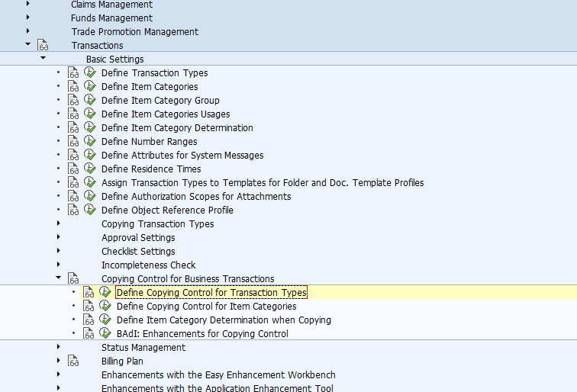Viewport: 577px width, 392px height.
Task: Open documentation icon for Define Residence Times
Action: [73, 169]
